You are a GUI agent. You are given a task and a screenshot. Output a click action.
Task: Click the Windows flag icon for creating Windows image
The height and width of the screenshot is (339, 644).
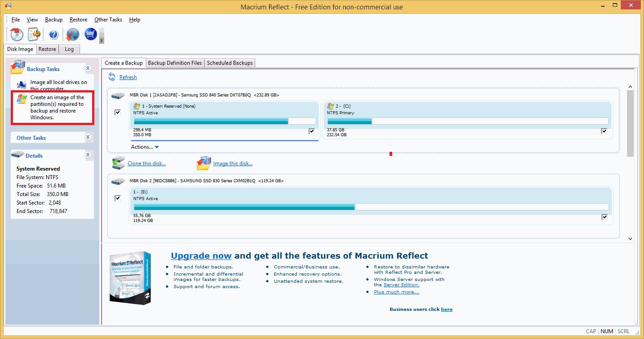[21, 99]
